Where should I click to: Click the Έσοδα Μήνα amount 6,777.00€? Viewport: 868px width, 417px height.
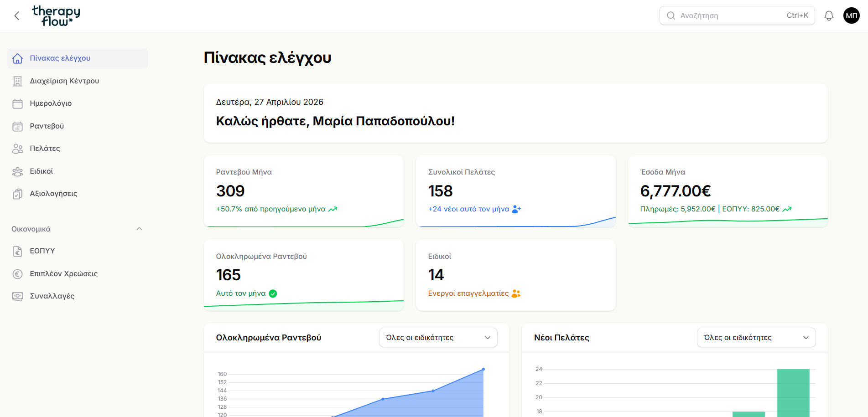pyautogui.click(x=676, y=191)
